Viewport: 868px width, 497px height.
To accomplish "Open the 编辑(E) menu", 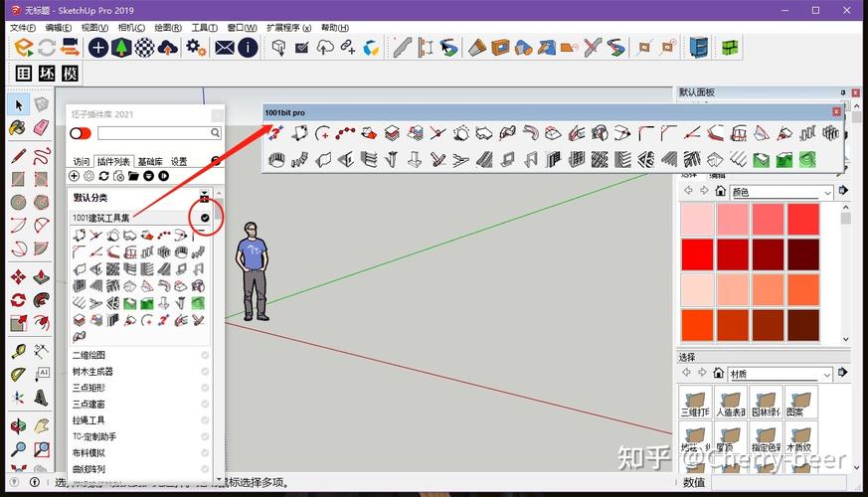I will pos(58,28).
